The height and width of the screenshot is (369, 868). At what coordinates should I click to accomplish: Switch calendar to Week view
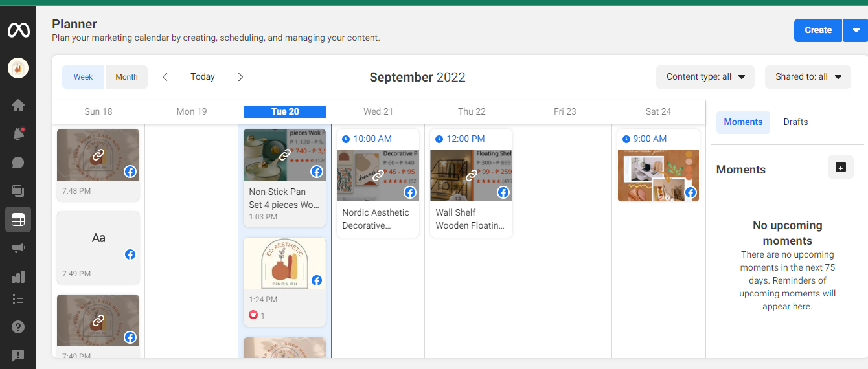84,77
